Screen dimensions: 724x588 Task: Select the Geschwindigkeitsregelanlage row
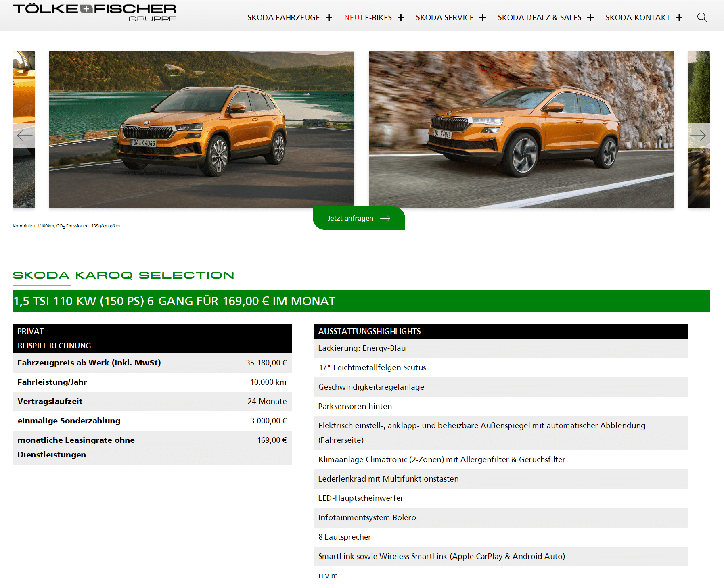(501, 387)
